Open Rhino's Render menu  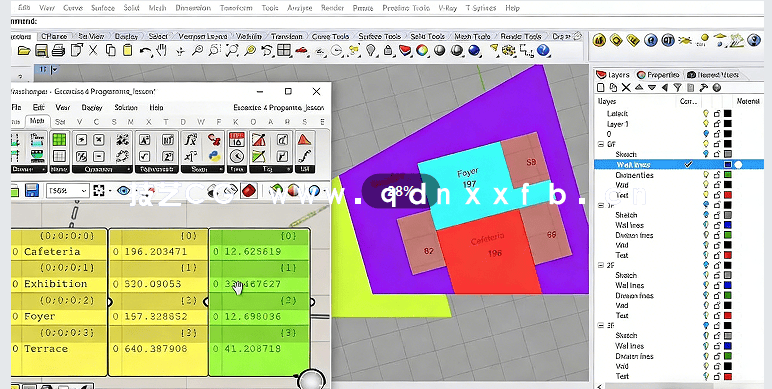[332, 8]
